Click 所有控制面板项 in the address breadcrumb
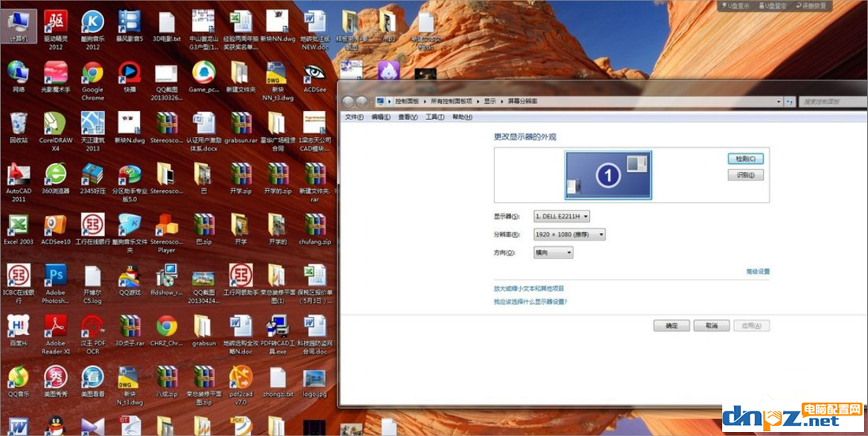The height and width of the screenshot is (436, 868). [451, 102]
